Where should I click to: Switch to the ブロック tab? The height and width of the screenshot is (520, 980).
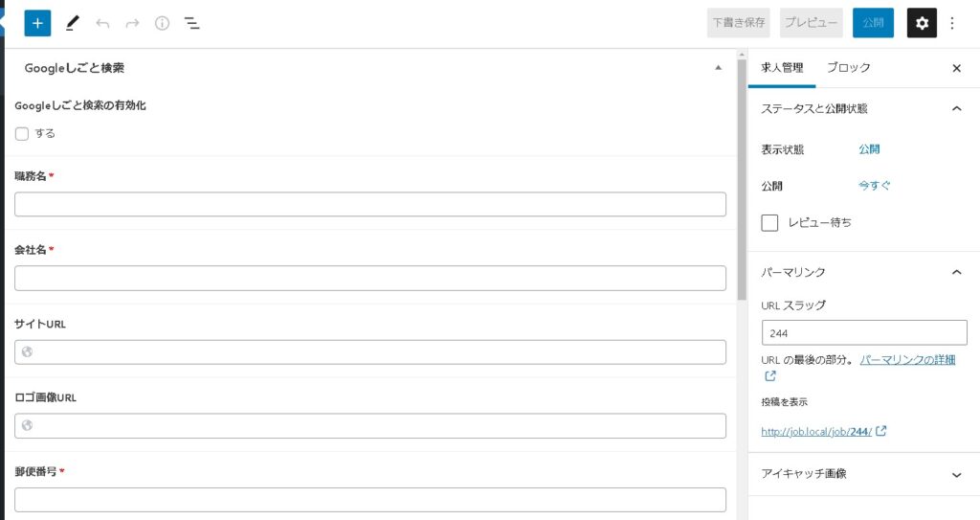coord(848,68)
